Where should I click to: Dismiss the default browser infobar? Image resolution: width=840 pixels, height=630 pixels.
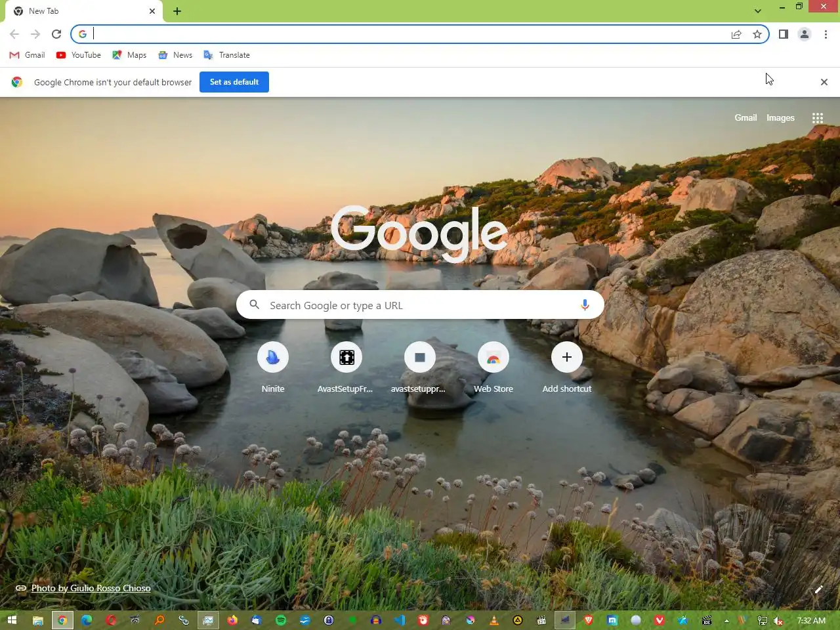pyautogui.click(x=824, y=82)
